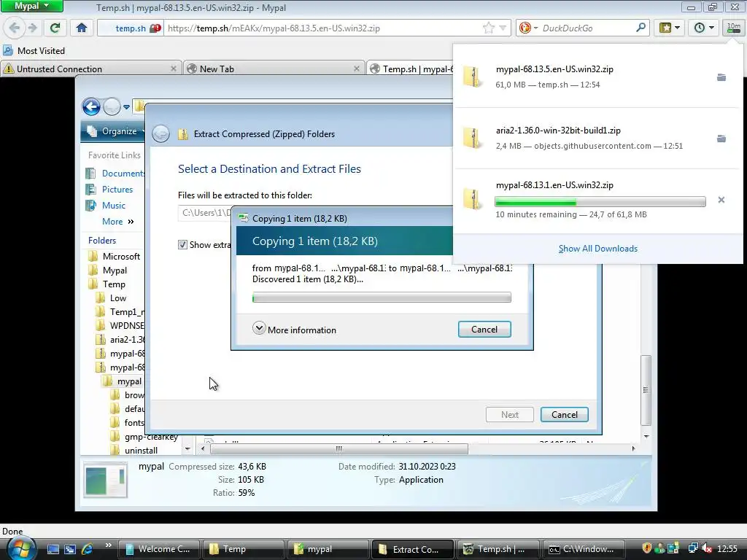Click the copy progress bar
747x560 pixels.
(x=382, y=297)
